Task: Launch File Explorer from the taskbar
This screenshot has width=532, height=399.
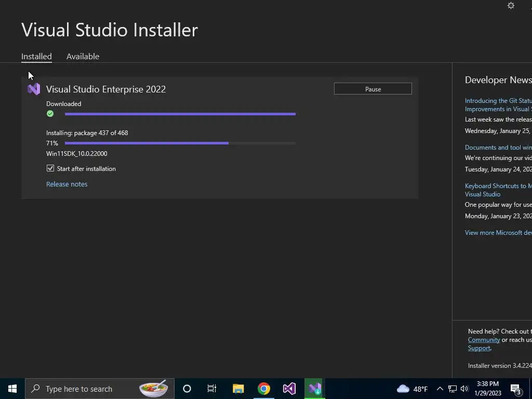Action: [238, 389]
